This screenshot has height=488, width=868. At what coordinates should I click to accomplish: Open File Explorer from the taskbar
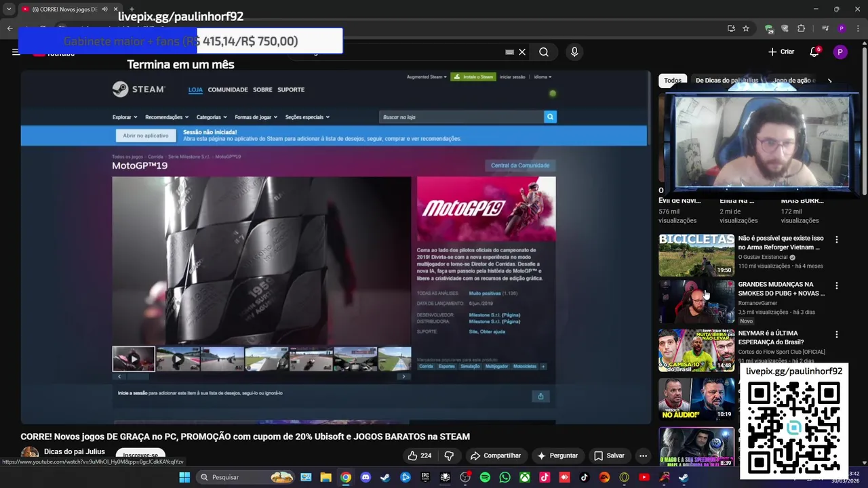(x=325, y=477)
